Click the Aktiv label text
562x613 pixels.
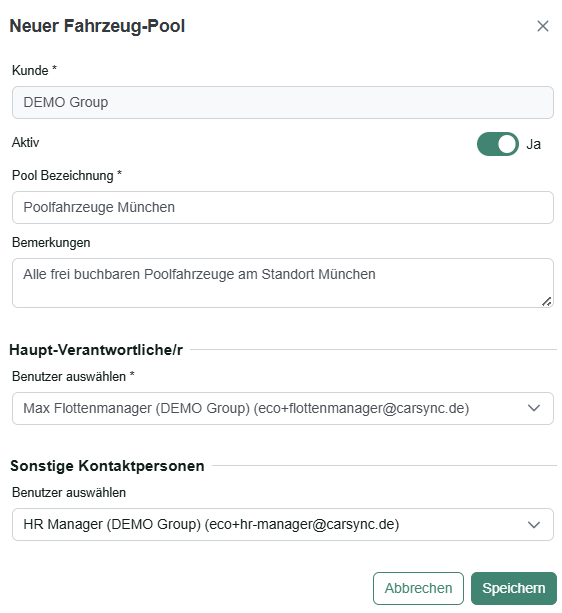tap(25, 142)
